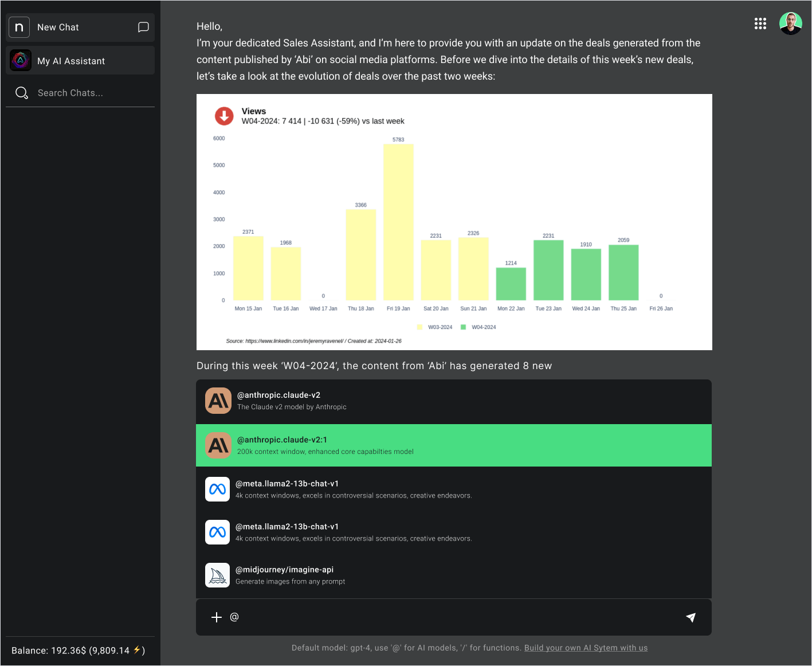Click the Wed 24 Jan 1910 bar
This screenshot has height=666, width=812.
point(586,275)
